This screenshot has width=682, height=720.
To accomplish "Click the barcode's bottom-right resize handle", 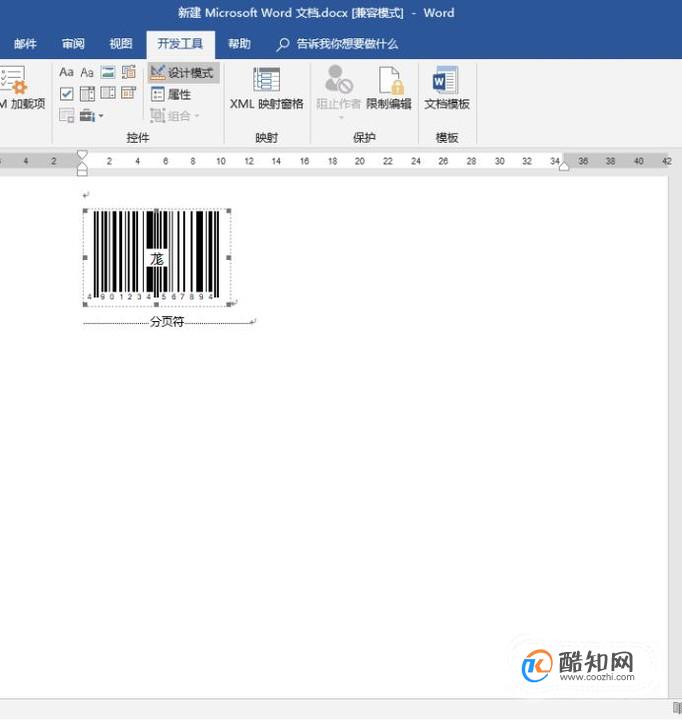I will [229, 304].
